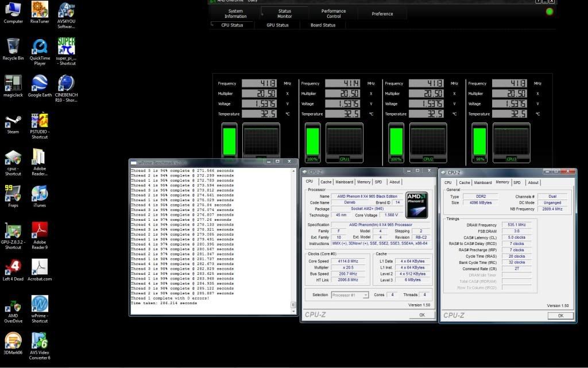Viewport: 588px width, 368px height.
Task: Click the PSTUDIO shortcut icon
Action: (40, 125)
